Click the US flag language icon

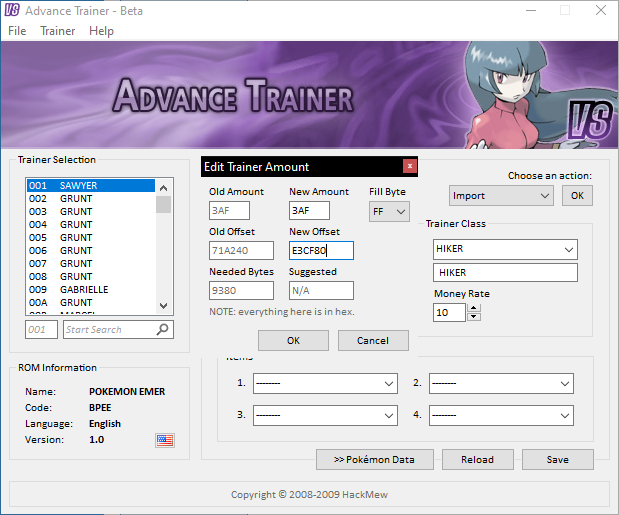[165, 440]
